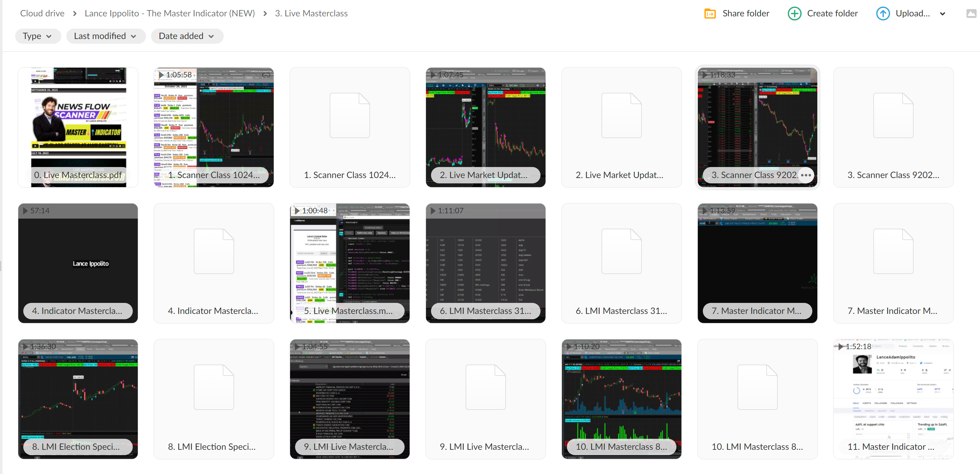Open 6. LMI Masterclass 31 video thumbnail
980x474 pixels.
coord(485,263)
